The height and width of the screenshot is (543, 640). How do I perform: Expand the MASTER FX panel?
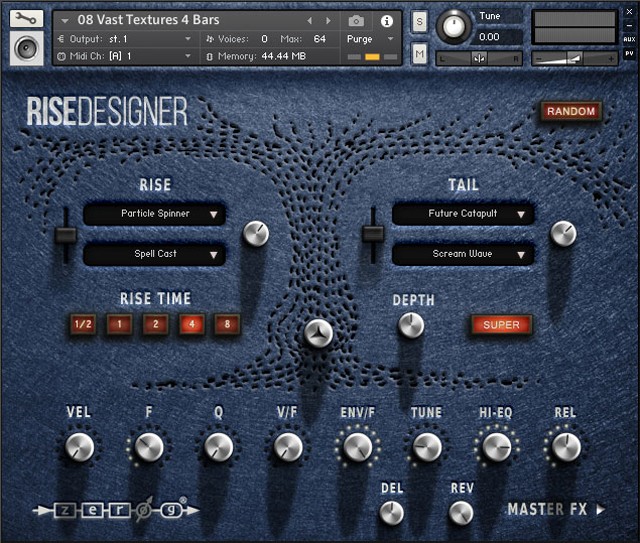click(556, 510)
